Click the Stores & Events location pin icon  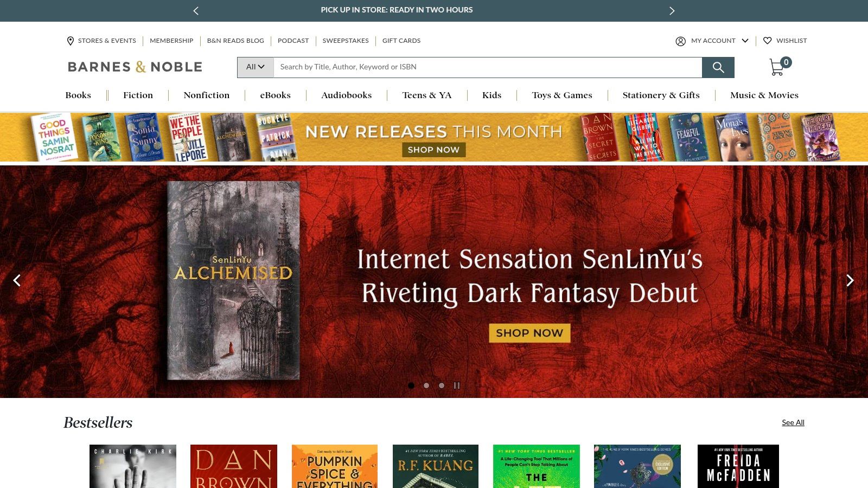[x=70, y=41]
